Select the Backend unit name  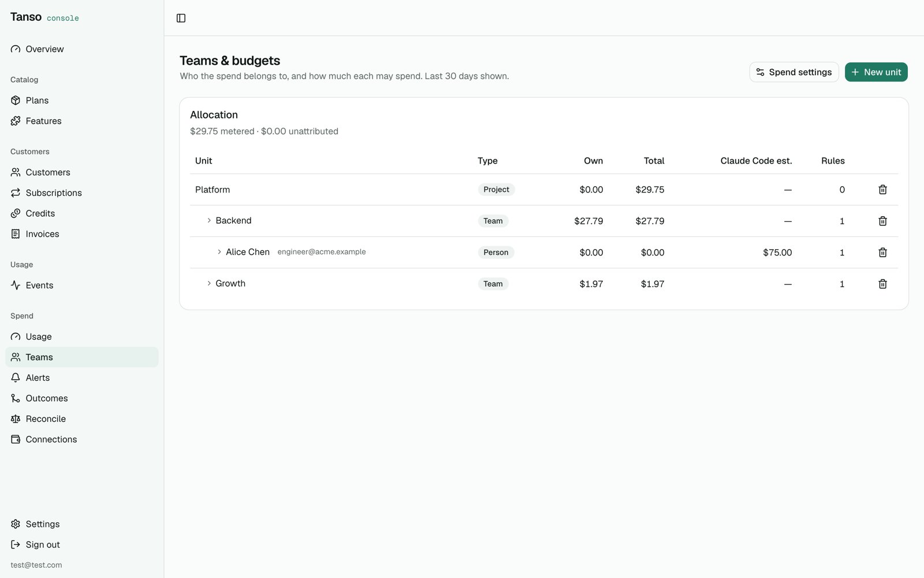pyautogui.click(x=233, y=221)
